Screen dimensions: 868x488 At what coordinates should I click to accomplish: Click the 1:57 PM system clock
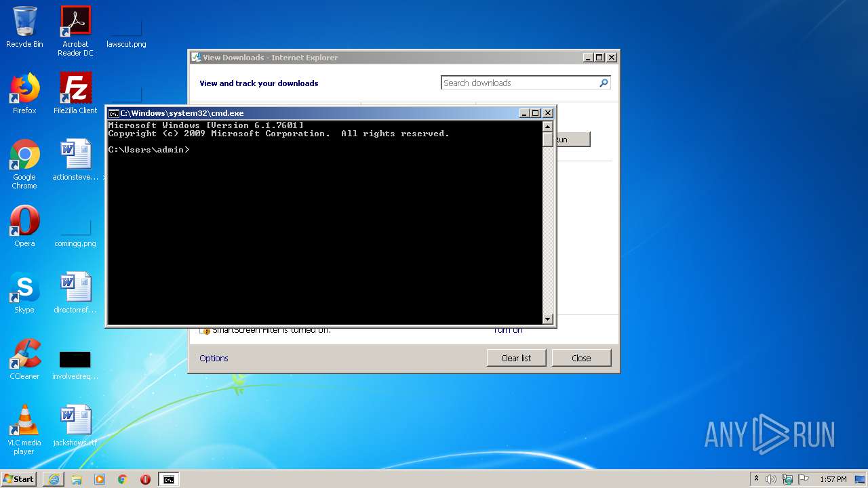tap(833, 479)
